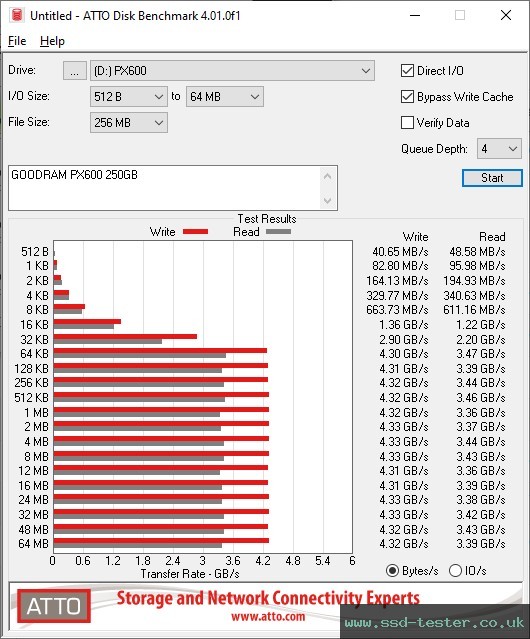Click the gray Read legend swatch

(x=278, y=231)
